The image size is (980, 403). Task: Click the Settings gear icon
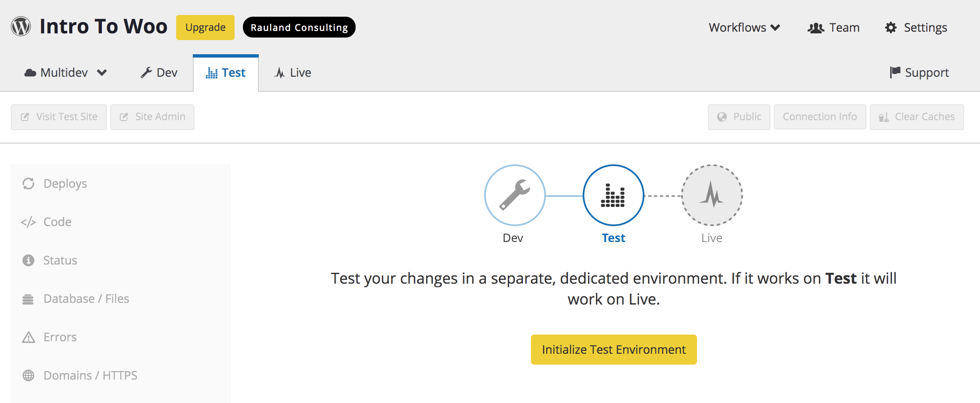click(x=891, y=27)
